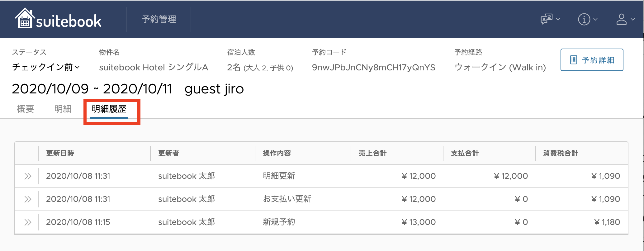Click the 消費税合計 column header
The image size is (644, 251).
pos(561,153)
